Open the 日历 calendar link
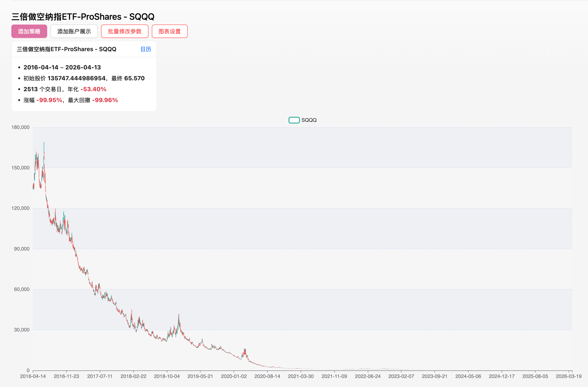 (146, 49)
